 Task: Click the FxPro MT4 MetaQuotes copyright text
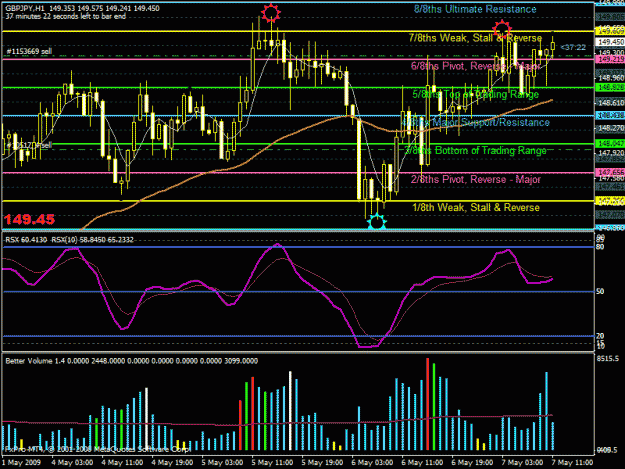click(97, 449)
